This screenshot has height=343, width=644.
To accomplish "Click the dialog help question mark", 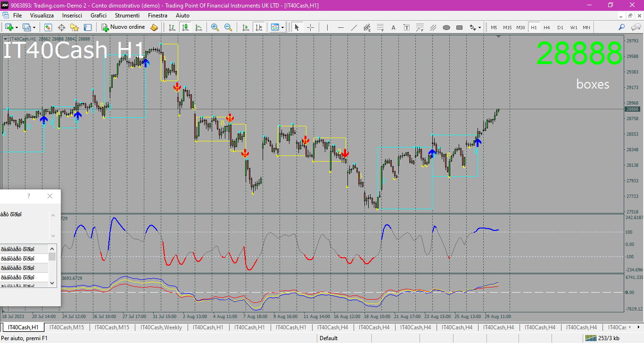I will pos(29,196).
